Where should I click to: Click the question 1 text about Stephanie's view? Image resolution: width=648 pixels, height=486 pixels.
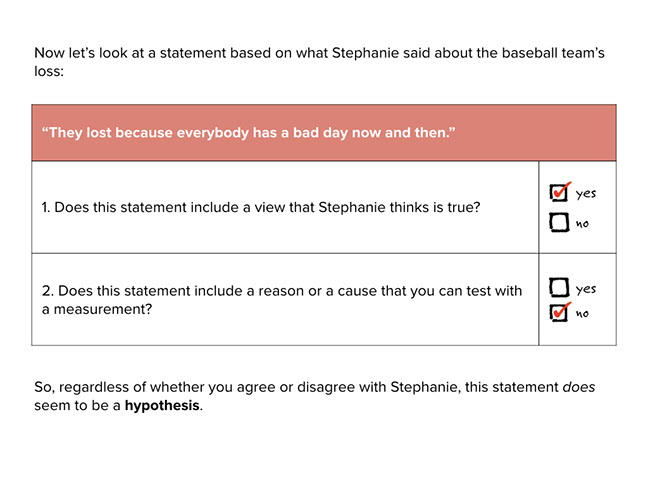click(261, 207)
